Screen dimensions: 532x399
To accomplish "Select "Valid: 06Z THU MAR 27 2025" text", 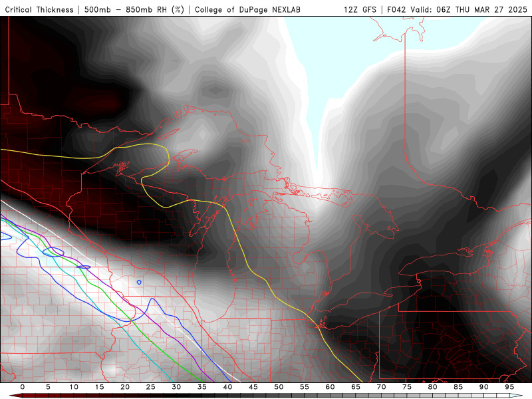I will tap(469, 9).
